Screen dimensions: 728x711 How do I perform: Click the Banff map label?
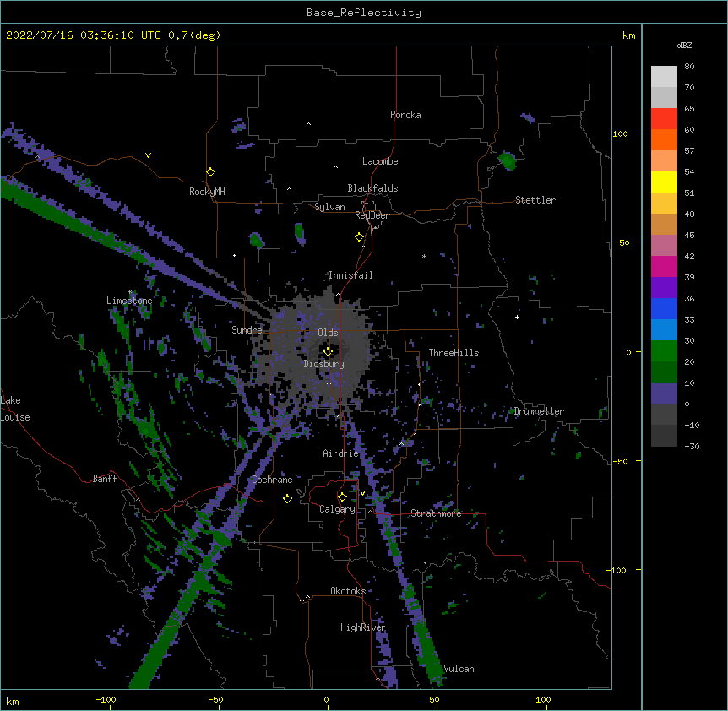tap(105, 479)
